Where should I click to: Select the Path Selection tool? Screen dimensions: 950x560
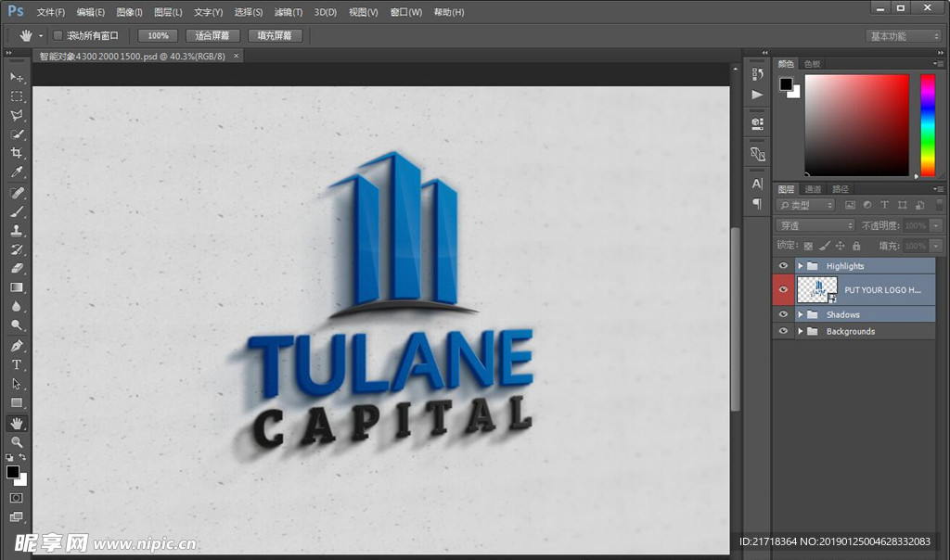pyautogui.click(x=17, y=384)
